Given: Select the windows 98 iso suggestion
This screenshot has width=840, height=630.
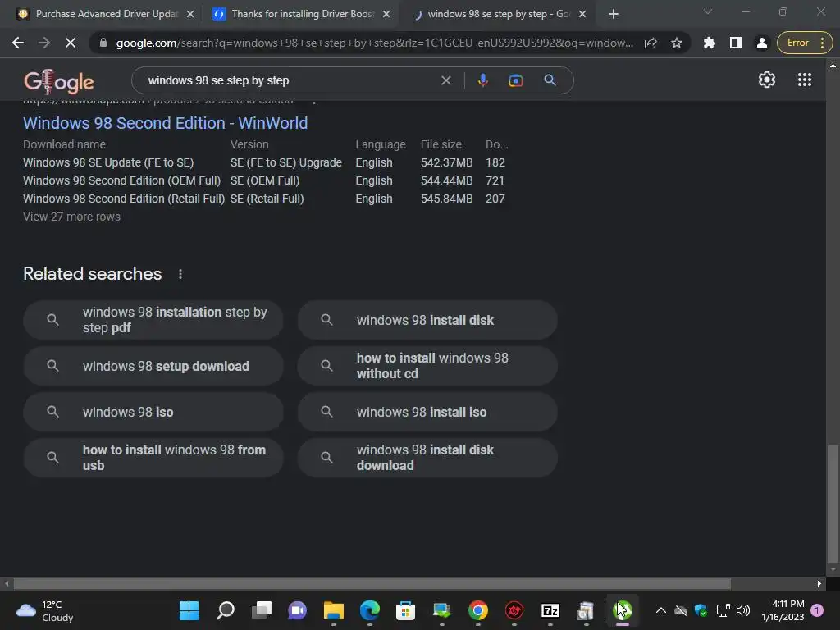Looking at the screenshot, I should (153, 412).
